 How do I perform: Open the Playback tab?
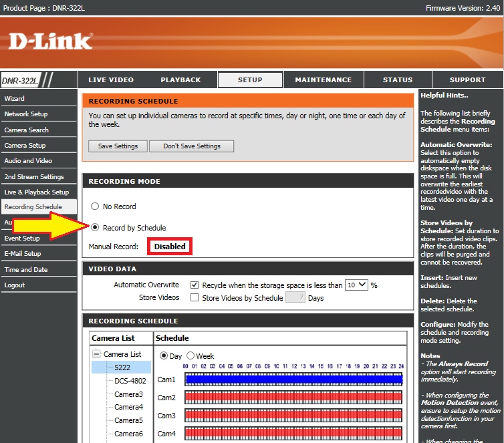coord(180,80)
